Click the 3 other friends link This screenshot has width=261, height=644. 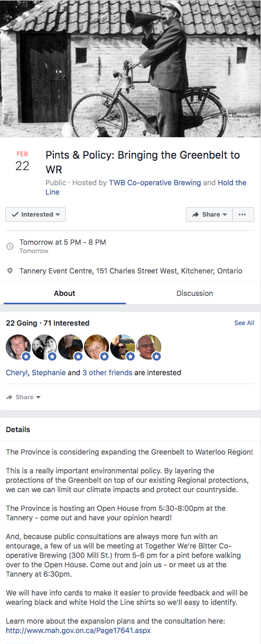[107, 373]
